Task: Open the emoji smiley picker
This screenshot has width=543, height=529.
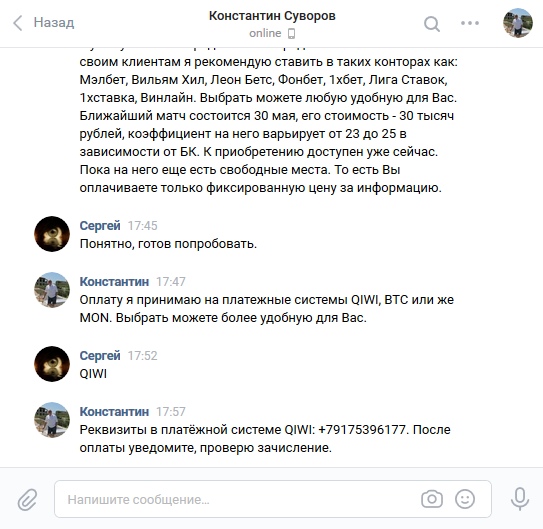Action: click(x=465, y=499)
